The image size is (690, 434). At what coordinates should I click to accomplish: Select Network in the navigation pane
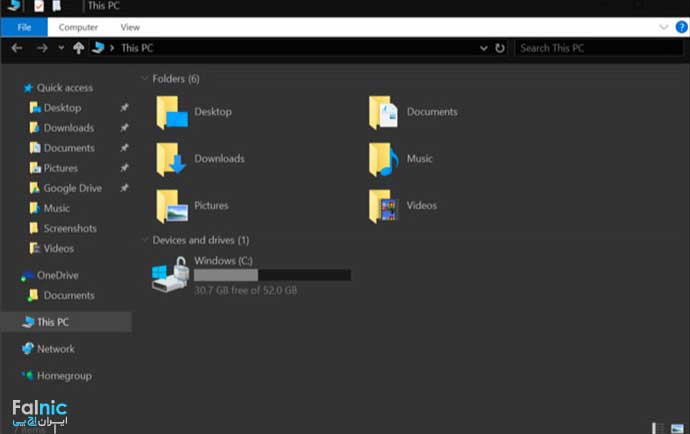pyautogui.click(x=56, y=349)
